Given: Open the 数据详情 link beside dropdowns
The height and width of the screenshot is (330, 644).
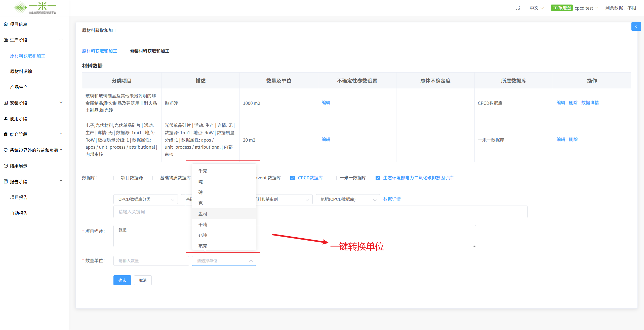Looking at the screenshot, I should point(392,199).
